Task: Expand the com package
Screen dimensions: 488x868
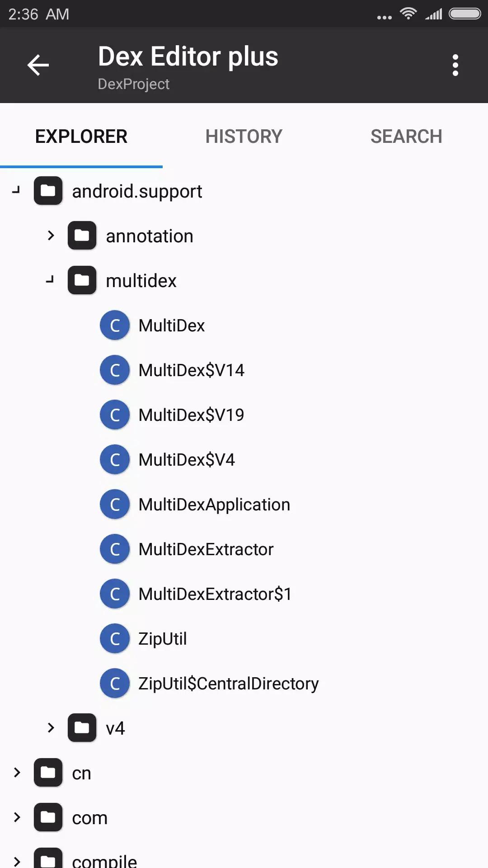Action: pyautogui.click(x=17, y=817)
